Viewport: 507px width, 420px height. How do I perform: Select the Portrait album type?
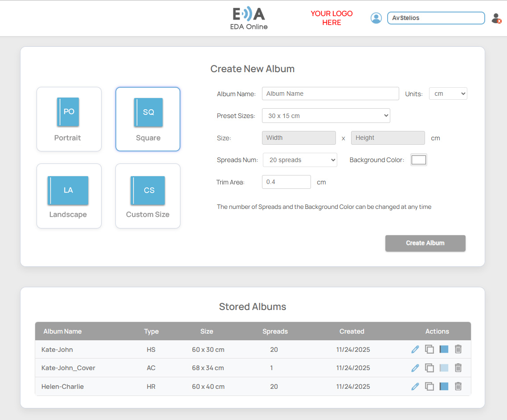pyautogui.click(x=69, y=119)
